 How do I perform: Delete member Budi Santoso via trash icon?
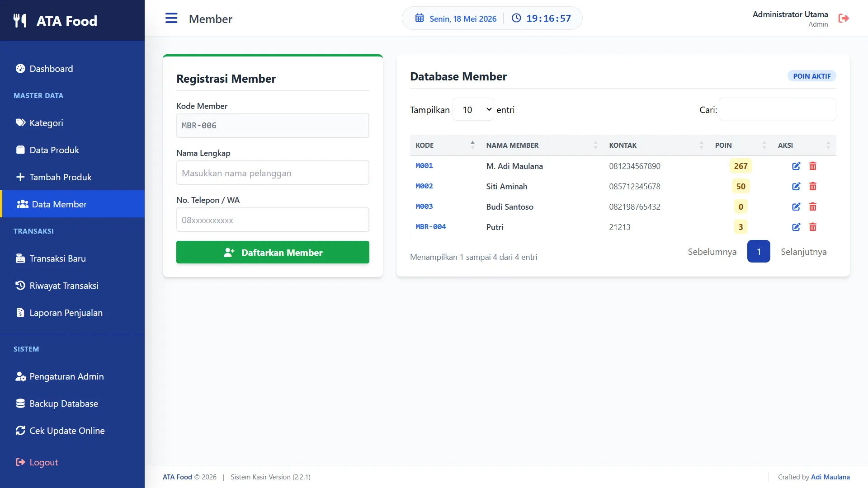pos(813,207)
